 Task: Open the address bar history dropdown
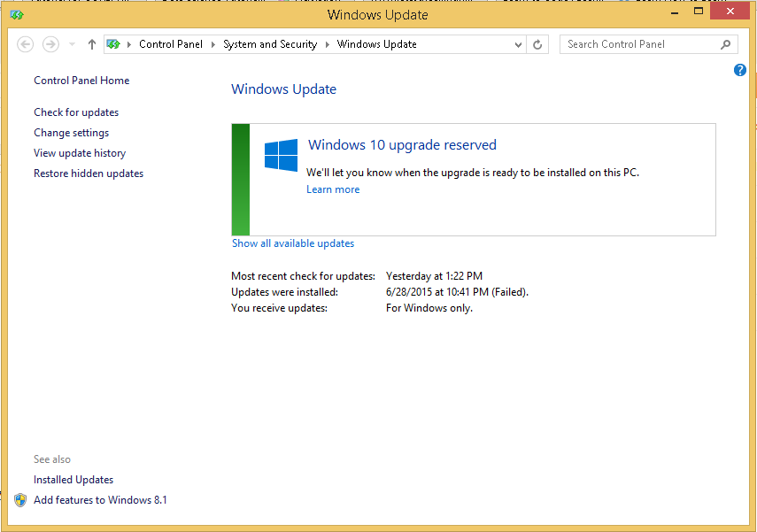tap(518, 45)
